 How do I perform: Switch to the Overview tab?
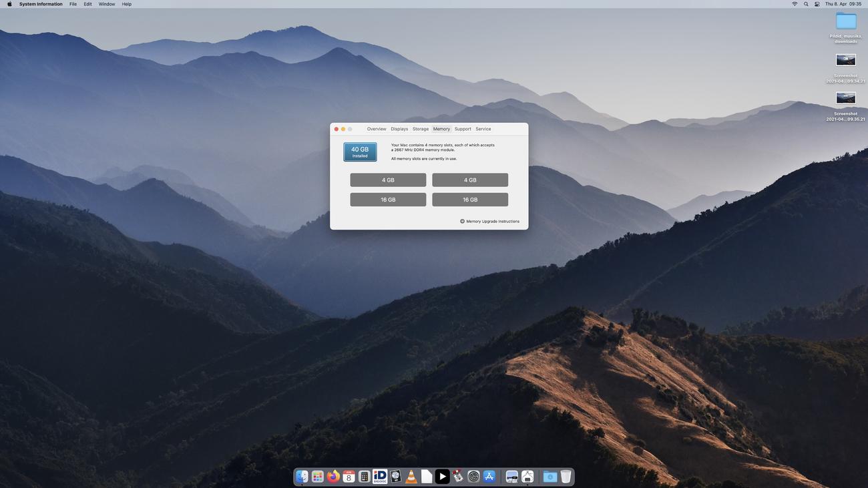click(377, 129)
